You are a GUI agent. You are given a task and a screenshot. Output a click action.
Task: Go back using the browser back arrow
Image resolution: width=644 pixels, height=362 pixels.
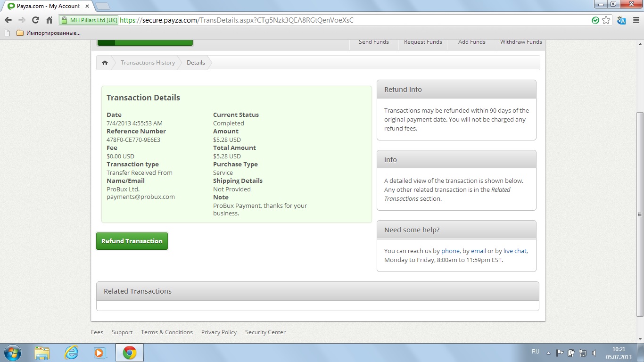(x=8, y=20)
